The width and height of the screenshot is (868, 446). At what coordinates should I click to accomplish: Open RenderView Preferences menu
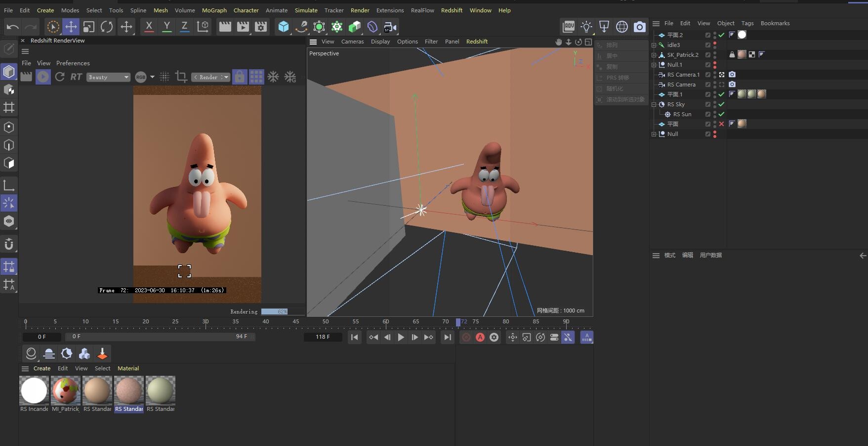pyautogui.click(x=73, y=63)
